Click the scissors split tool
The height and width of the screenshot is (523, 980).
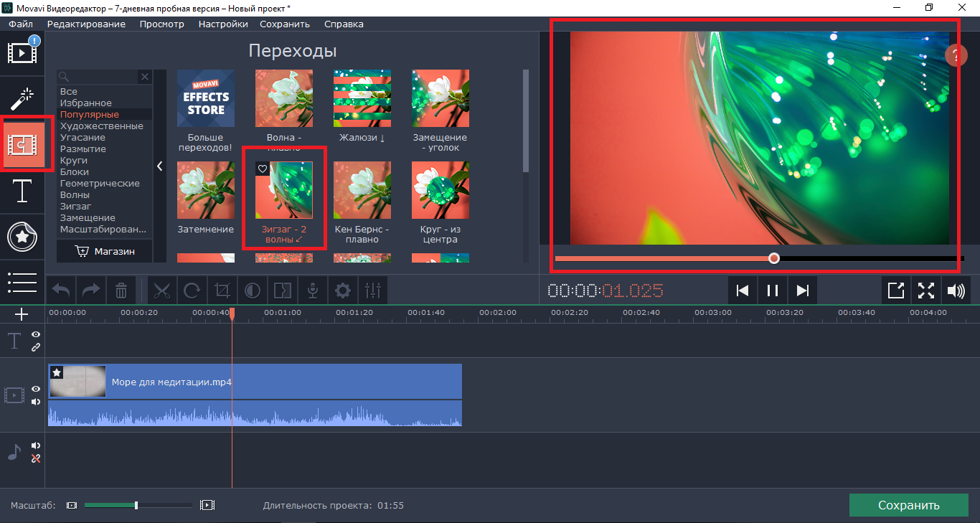tap(162, 291)
